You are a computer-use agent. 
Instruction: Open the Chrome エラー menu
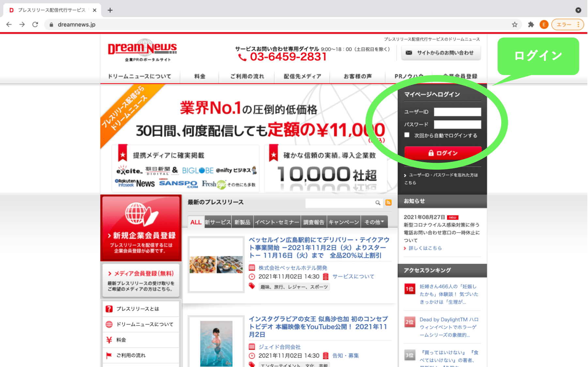(x=567, y=24)
